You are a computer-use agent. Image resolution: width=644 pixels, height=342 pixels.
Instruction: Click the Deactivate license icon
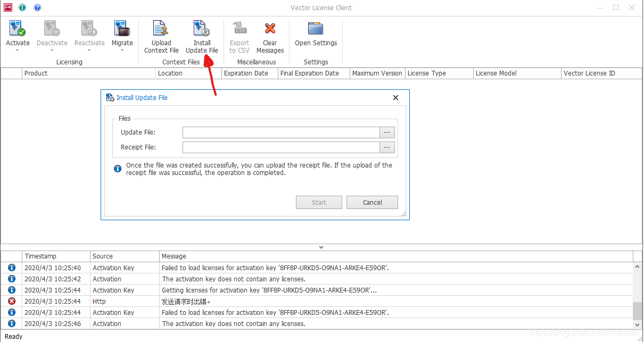pos(52,29)
